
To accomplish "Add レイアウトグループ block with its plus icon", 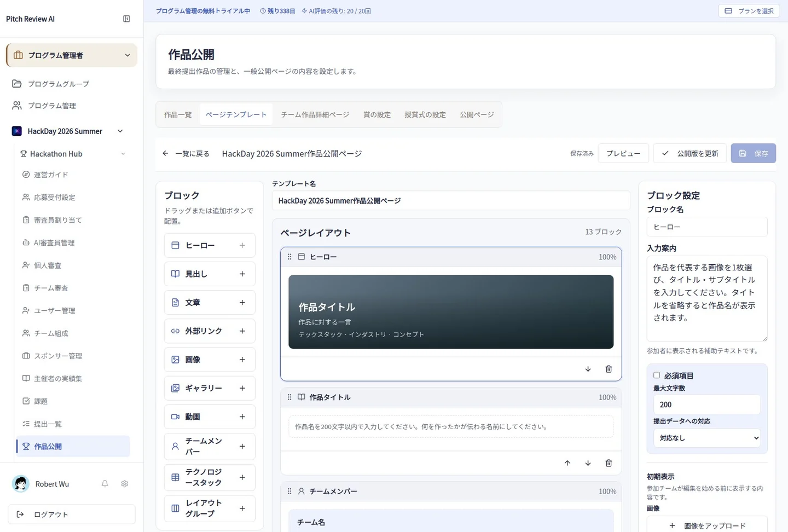I will coord(242,508).
